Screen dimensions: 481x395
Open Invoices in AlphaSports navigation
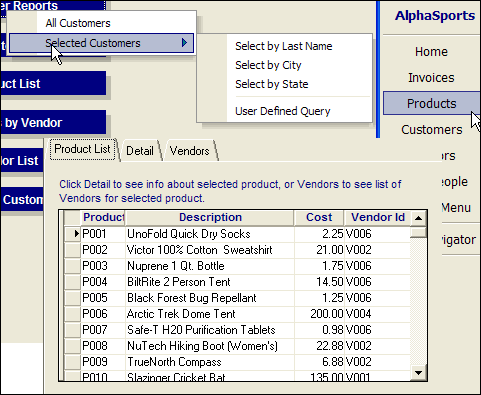coord(431,78)
